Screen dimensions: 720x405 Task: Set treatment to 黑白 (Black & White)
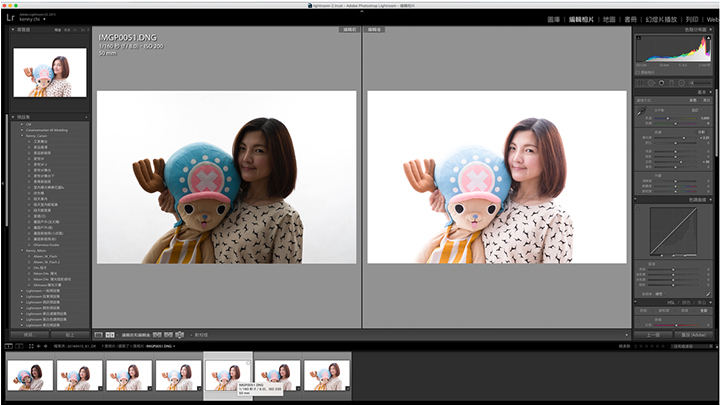tap(706, 100)
